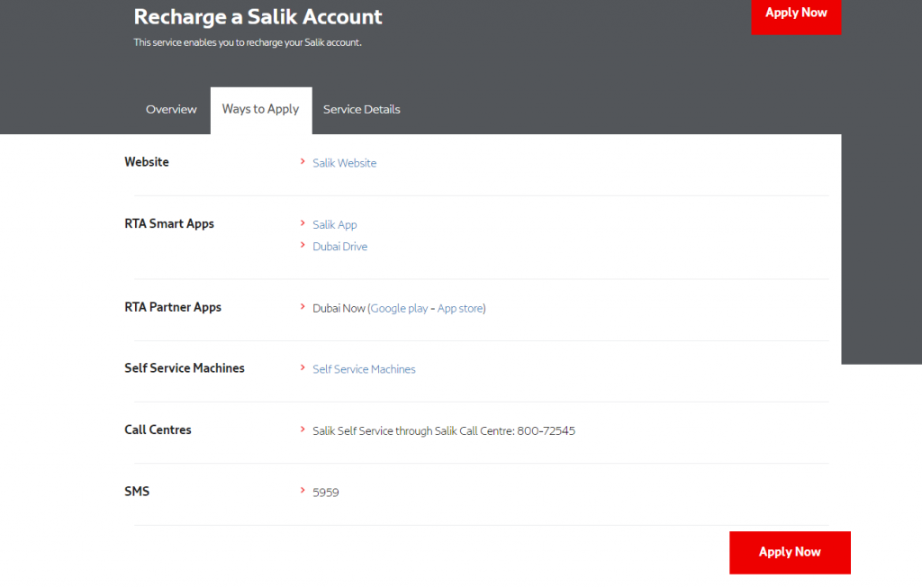Image resolution: width=922 pixels, height=588 pixels.
Task: Click the 'RTA Smart Apps' row label
Action: pos(169,223)
